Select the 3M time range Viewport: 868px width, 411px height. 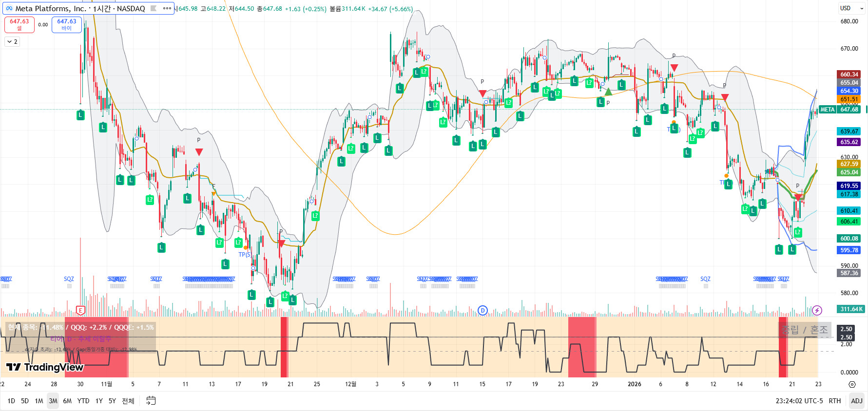(53, 401)
